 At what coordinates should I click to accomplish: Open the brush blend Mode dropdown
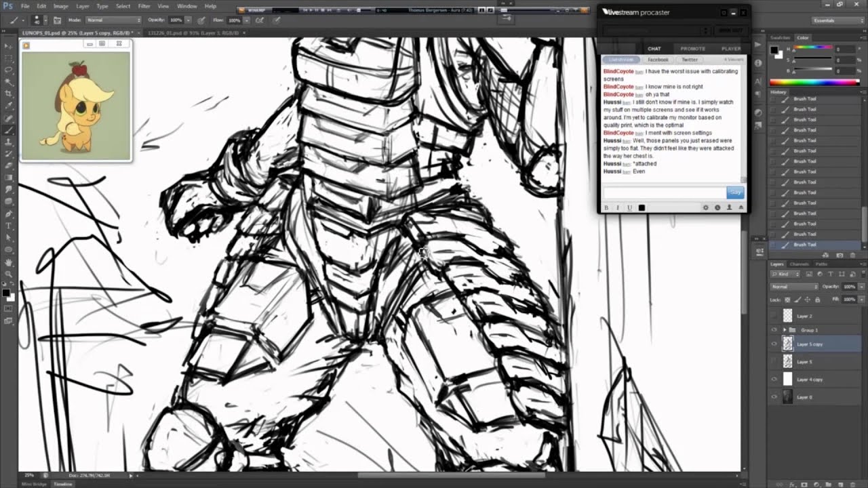[112, 20]
